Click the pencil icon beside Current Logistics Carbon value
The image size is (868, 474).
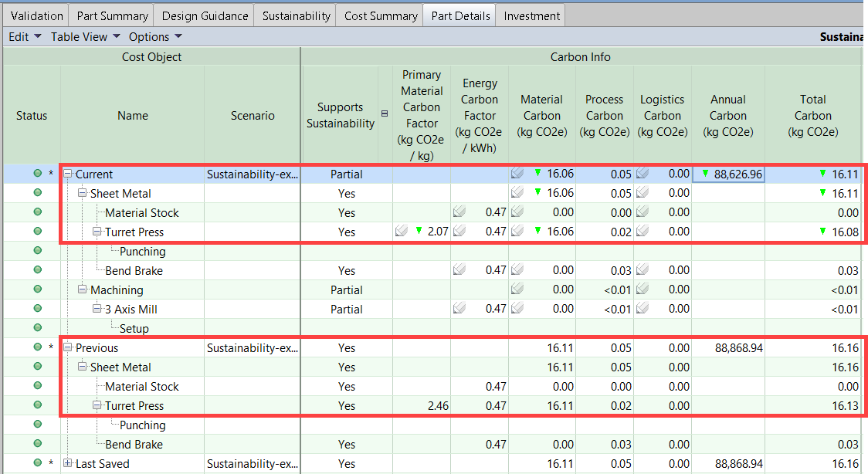coord(643,173)
